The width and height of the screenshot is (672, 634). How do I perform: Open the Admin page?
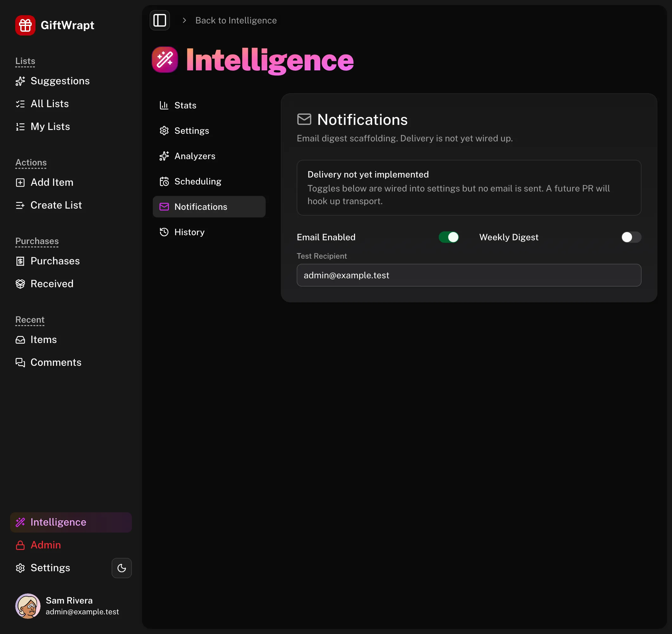(x=71, y=545)
